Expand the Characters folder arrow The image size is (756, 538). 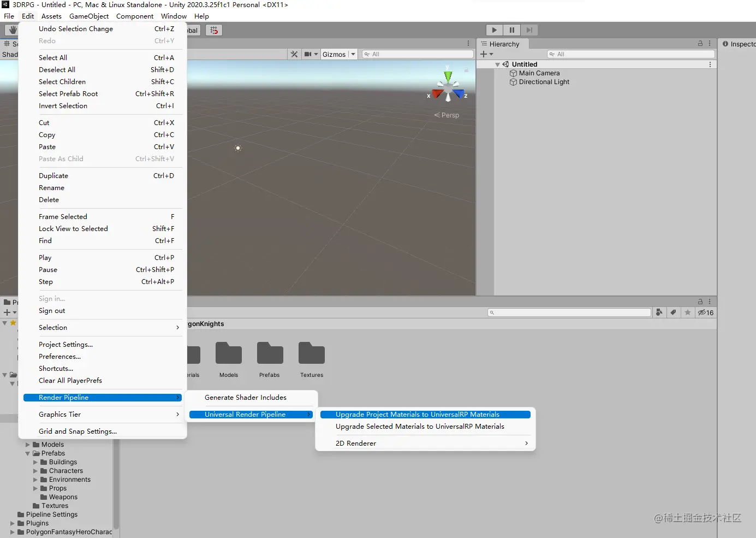point(35,471)
